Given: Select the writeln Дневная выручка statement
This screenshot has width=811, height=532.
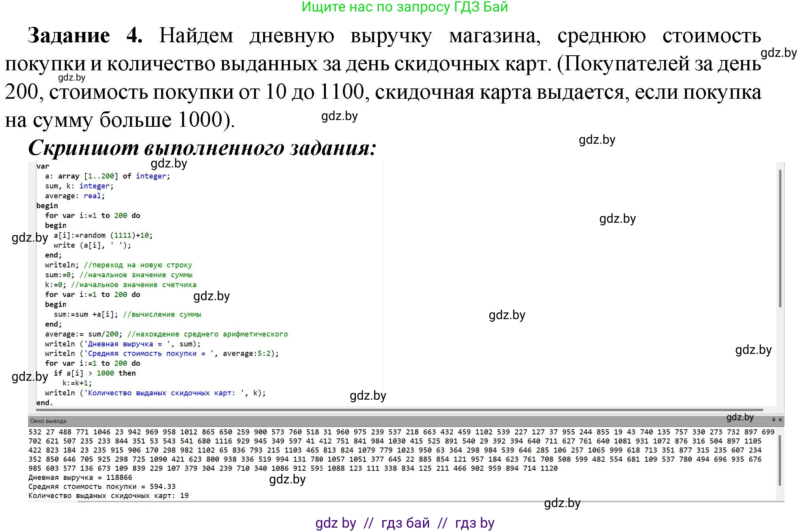Looking at the screenshot, I should (122, 344).
